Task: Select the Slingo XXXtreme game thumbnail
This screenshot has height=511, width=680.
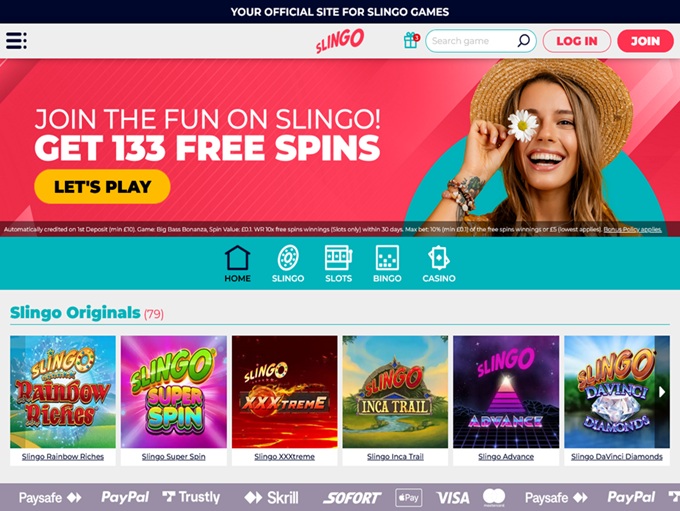Action: tap(284, 392)
